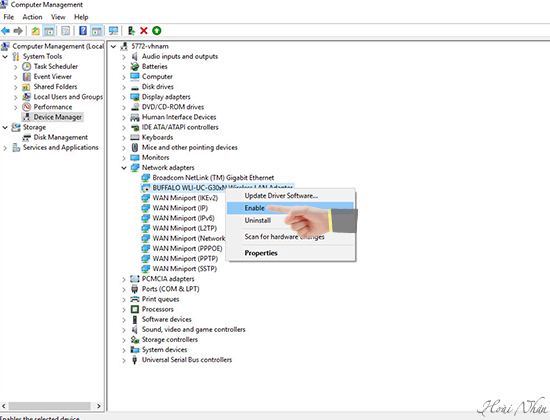The image size is (550, 420).
Task: Click the Batteries category icon
Action: point(135,66)
